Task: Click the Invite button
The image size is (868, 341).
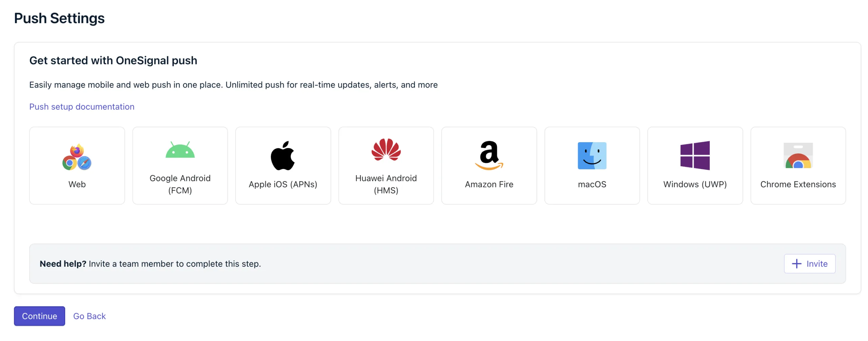Action: click(x=809, y=264)
